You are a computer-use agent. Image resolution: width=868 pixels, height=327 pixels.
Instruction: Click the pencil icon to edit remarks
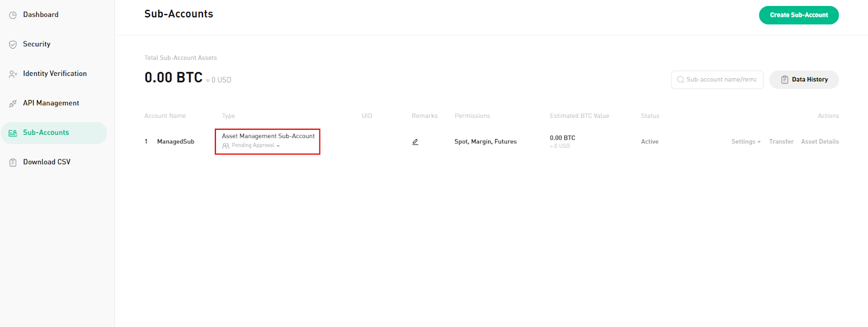415,142
